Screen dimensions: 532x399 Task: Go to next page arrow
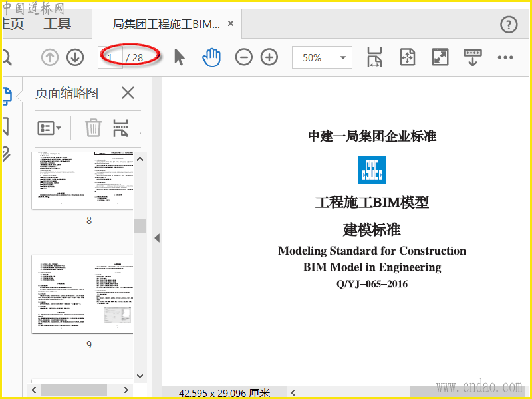pyautogui.click(x=75, y=57)
